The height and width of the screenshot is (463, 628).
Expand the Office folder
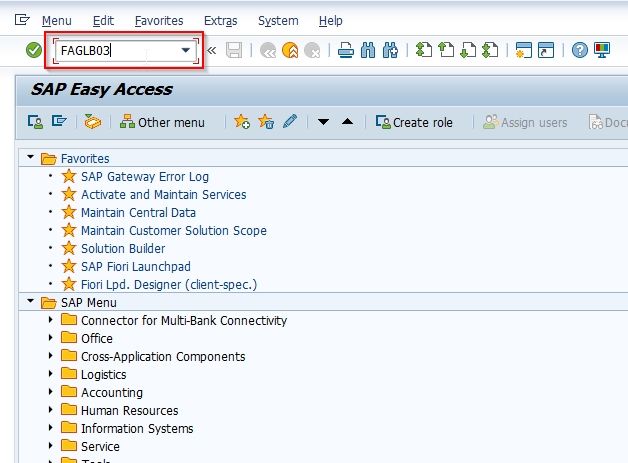pyautogui.click(x=50, y=338)
